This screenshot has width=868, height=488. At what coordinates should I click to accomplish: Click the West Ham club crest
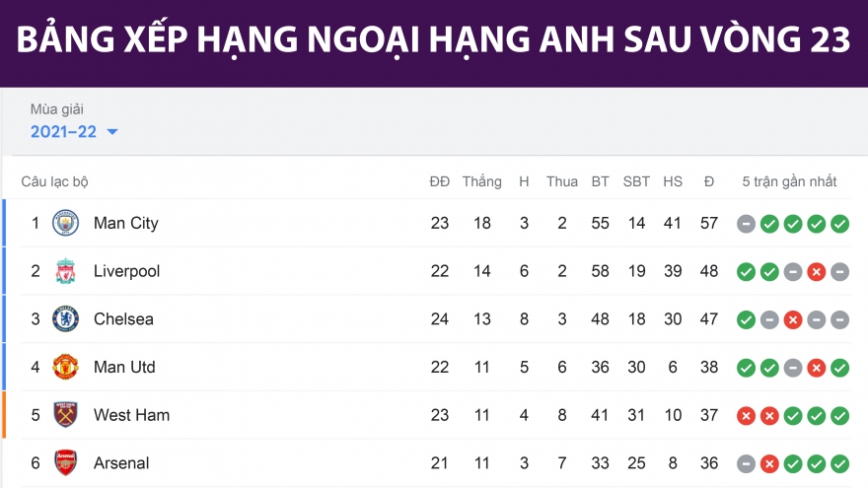point(65,415)
